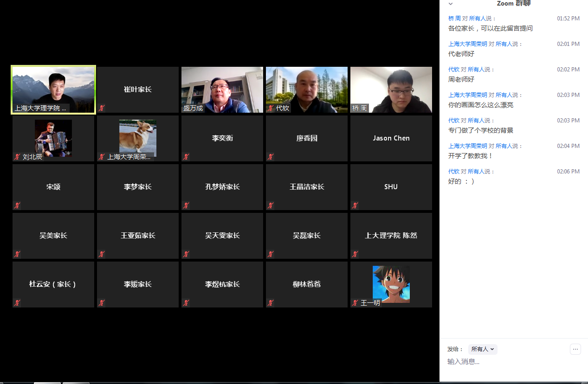The width and height of the screenshot is (588, 384).
Task: Click the chat message 开学了教教我！
Action: pos(471,156)
